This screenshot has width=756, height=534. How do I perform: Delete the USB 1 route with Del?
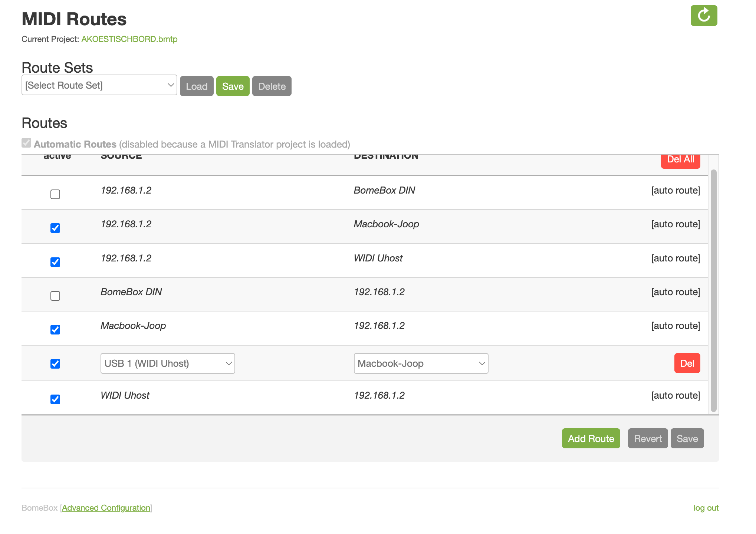687,363
